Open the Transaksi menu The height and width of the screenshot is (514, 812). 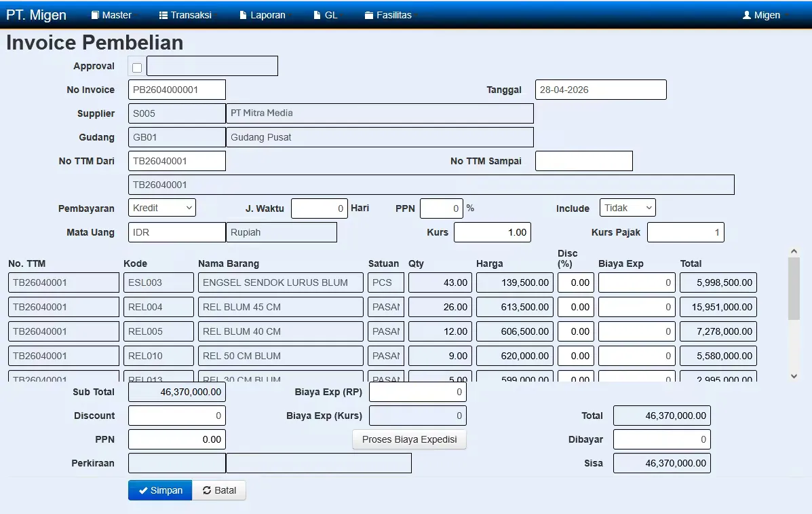pyautogui.click(x=185, y=15)
